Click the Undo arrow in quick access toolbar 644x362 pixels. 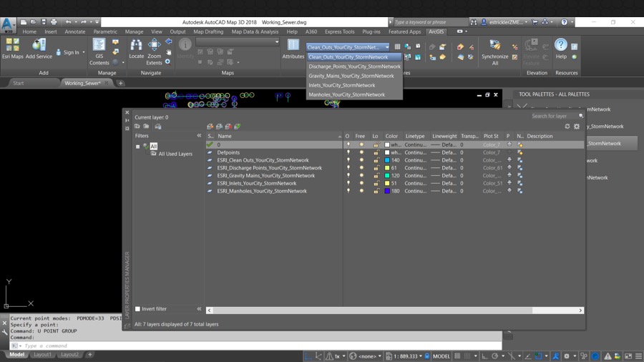tap(69, 21)
